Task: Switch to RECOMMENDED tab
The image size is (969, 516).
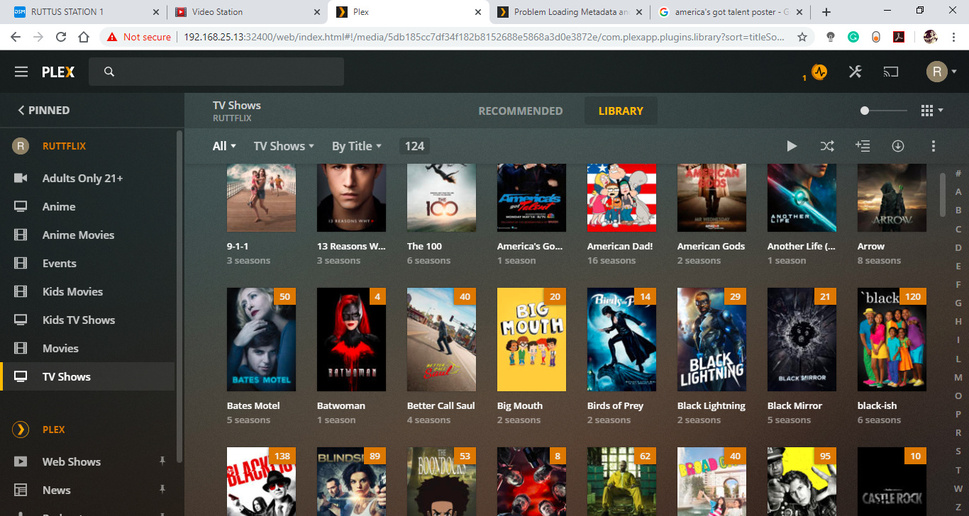Action: 520,111
